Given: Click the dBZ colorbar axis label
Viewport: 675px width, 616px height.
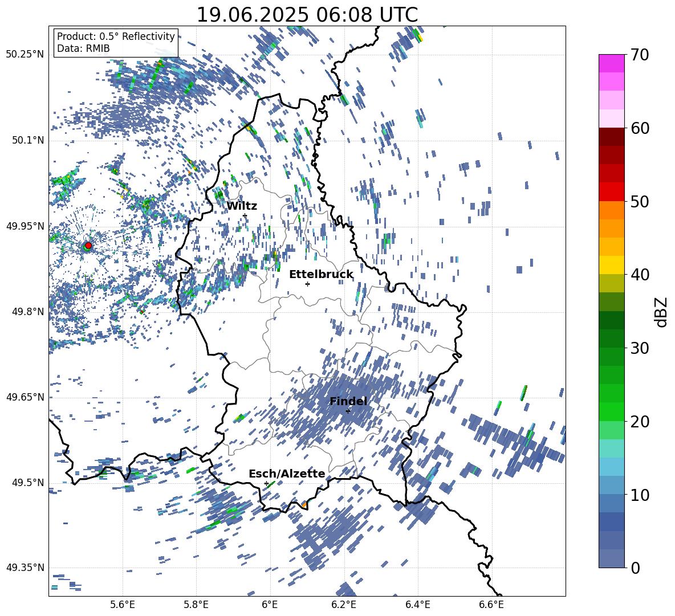Looking at the screenshot, I should [662, 312].
